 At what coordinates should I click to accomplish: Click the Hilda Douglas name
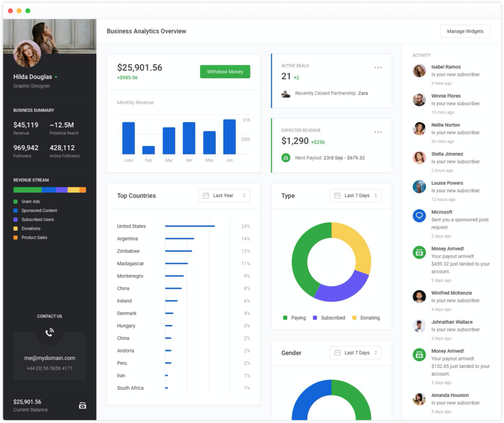pyautogui.click(x=33, y=77)
